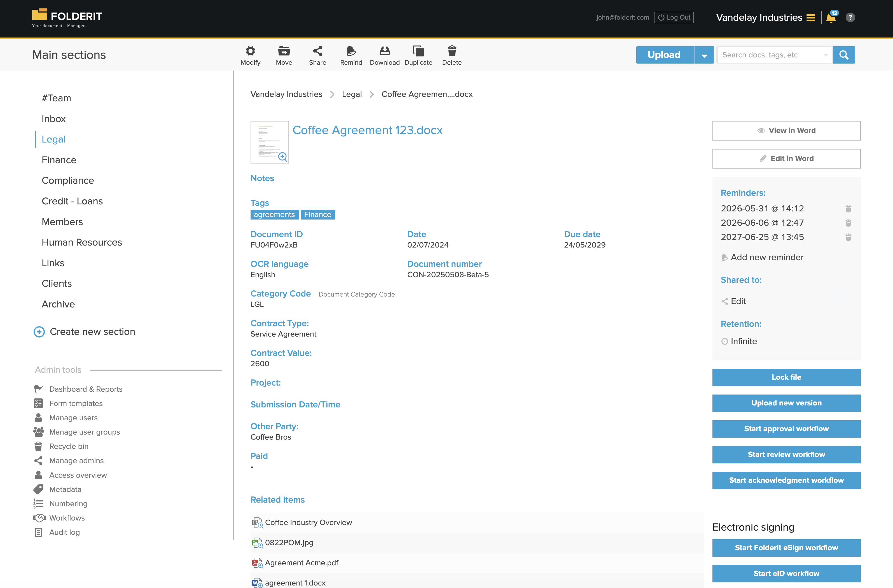The height and width of the screenshot is (588, 893).
Task: Click Start approval workflow button
Action: point(786,428)
